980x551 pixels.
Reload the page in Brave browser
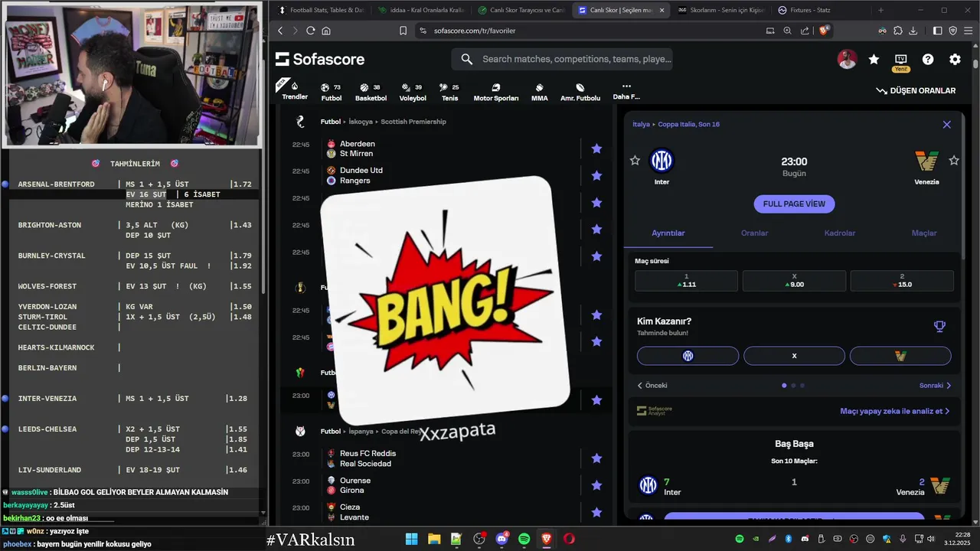click(x=310, y=31)
